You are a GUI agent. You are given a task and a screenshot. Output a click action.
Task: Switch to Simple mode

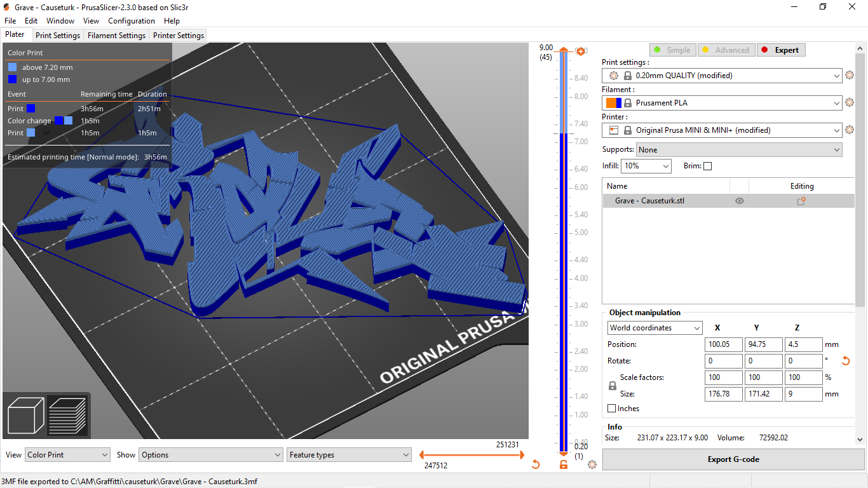click(672, 50)
